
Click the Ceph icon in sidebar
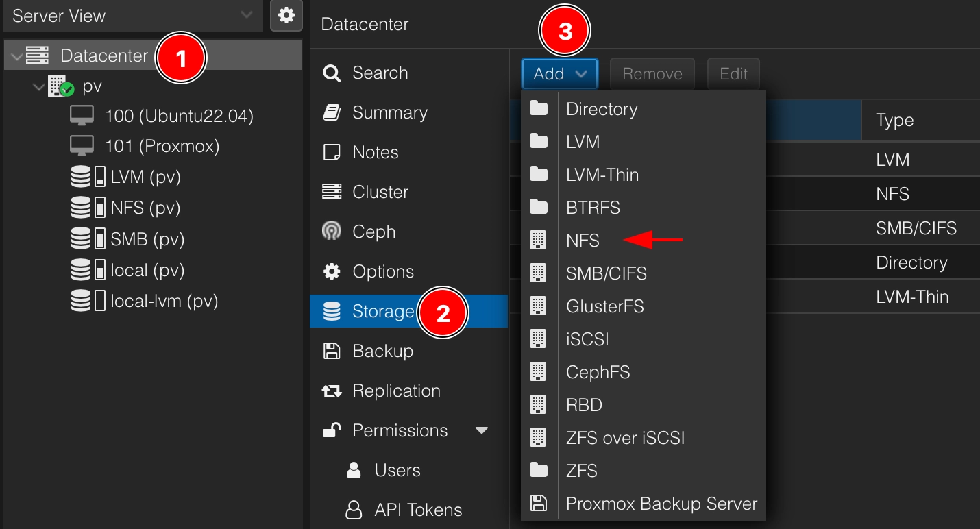click(x=332, y=232)
